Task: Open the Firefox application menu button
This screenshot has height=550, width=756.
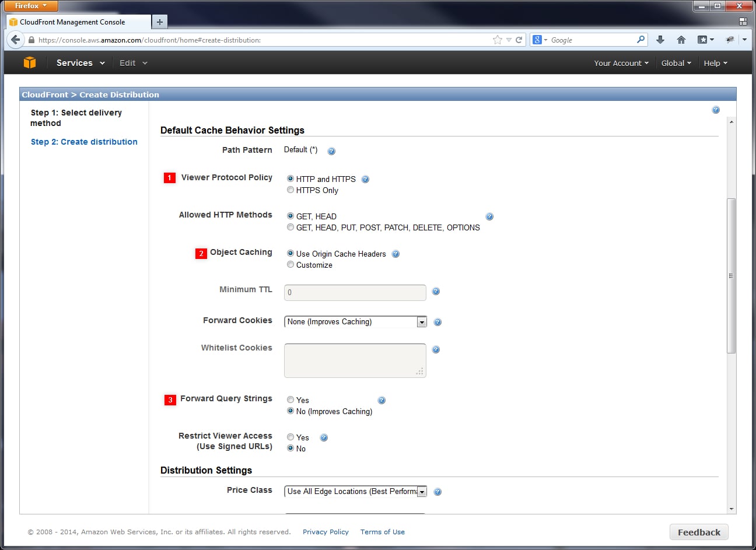Action: pyautogui.click(x=31, y=6)
